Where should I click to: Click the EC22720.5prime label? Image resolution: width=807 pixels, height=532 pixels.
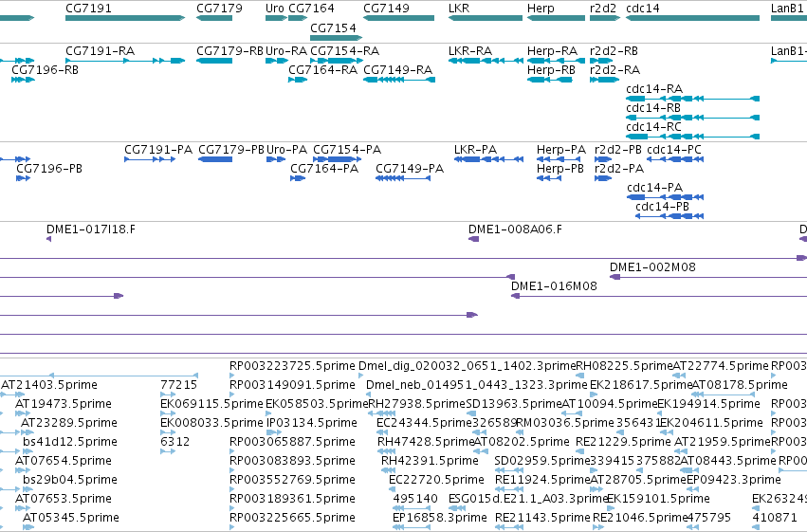(x=436, y=480)
